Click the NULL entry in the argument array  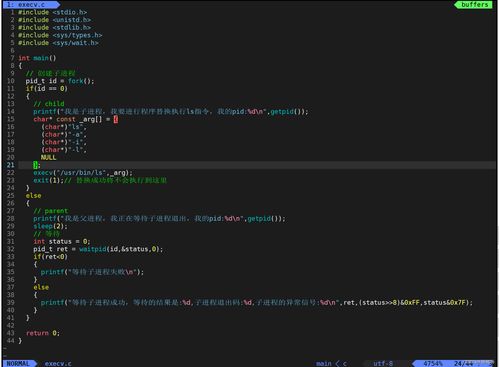(49, 157)
